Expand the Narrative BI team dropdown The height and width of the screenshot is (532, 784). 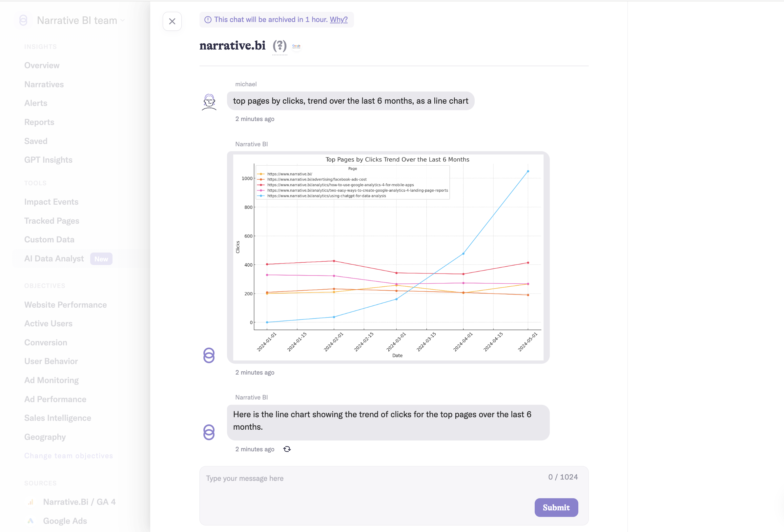pyautogui.click(x=81, y=20)
